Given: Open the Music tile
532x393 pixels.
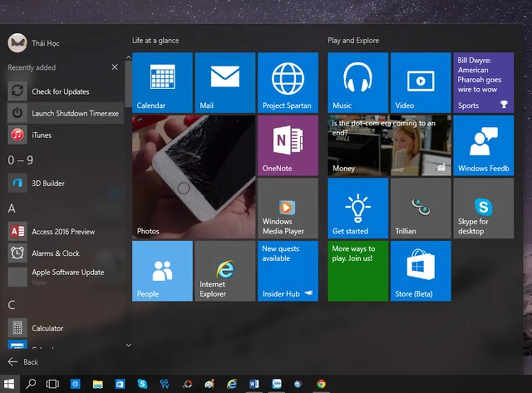Looking at the screenshot, I should click(358, 83).
